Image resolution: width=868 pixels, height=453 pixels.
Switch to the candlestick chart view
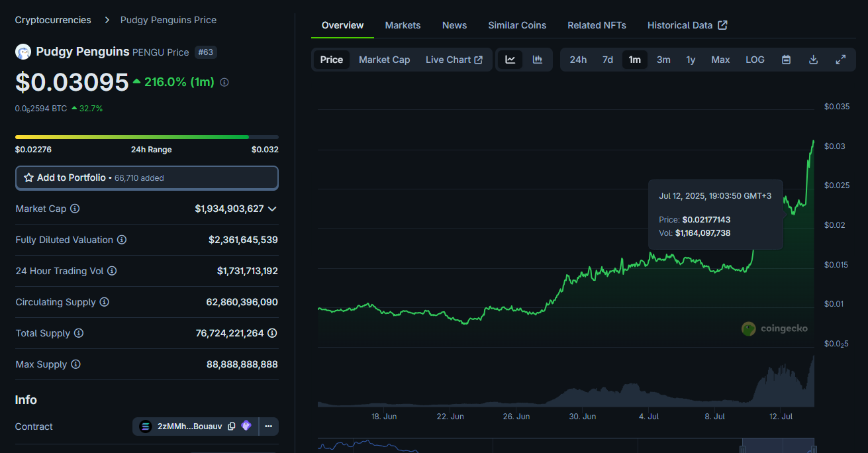[x=538, y=60]
